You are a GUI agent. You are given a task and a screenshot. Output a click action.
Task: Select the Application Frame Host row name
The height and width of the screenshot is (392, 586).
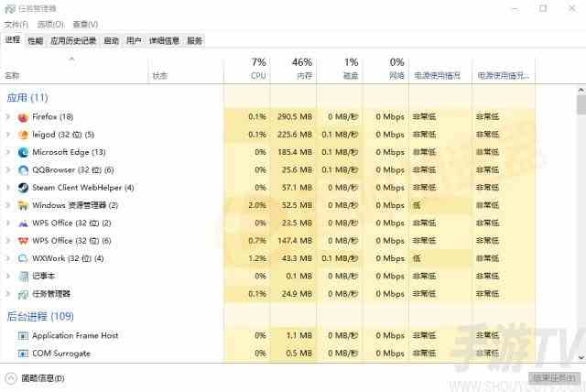click(x=75, y=335)
